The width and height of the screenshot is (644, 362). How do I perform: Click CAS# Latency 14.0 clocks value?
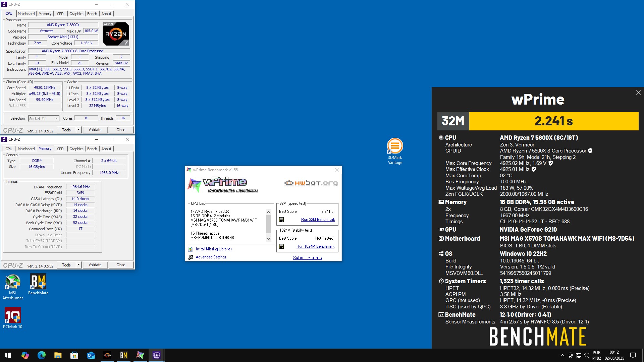[x=80, y=199]
